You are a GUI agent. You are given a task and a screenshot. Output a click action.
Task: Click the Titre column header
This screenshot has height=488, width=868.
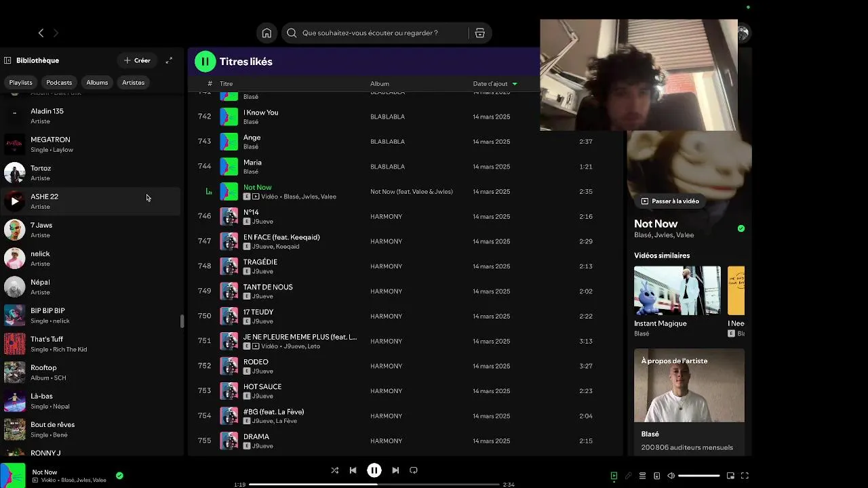pyautogui.click(x=226, y=84)
